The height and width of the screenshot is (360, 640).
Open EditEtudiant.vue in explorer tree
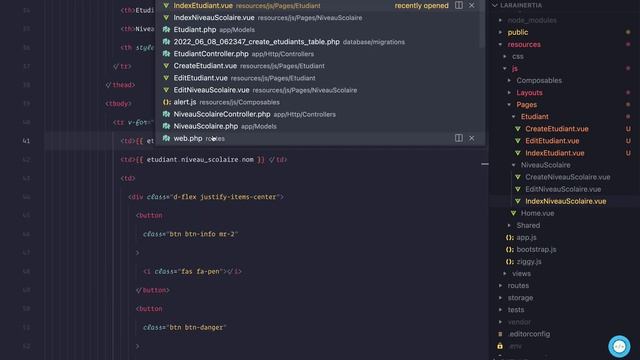coord(552,141)
